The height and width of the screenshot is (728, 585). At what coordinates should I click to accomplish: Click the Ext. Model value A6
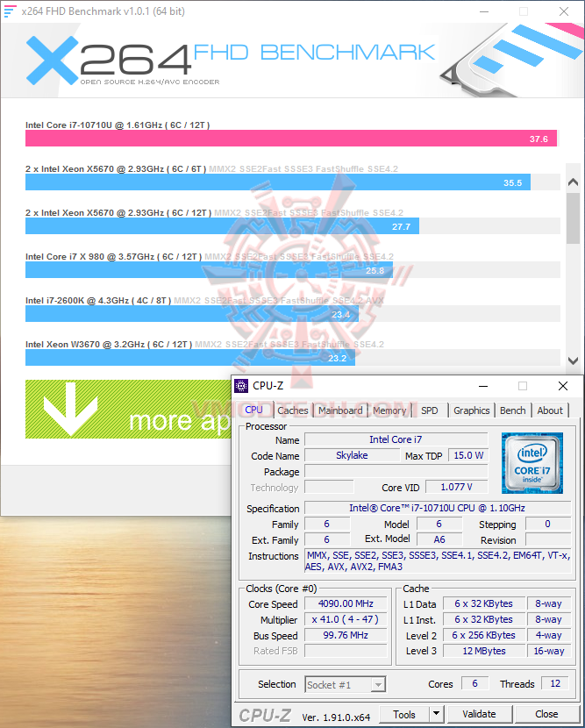tap(439, 539)
